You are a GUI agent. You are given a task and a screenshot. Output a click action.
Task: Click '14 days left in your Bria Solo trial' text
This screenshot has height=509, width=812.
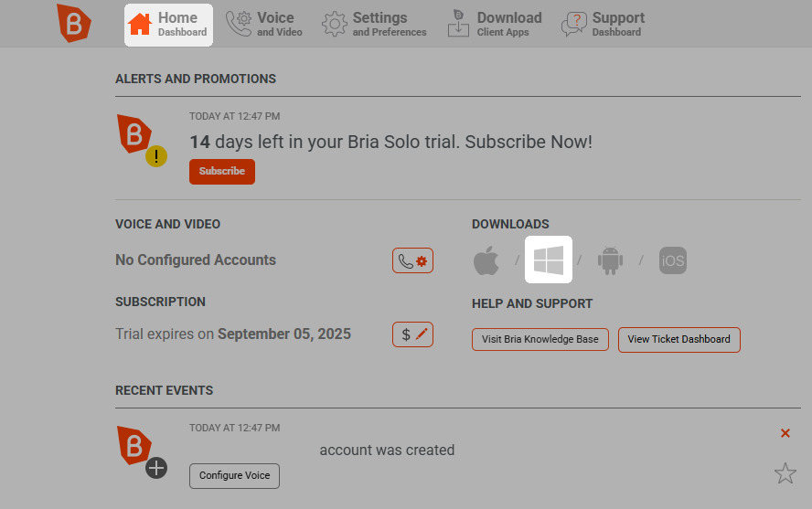coord(325,142)
